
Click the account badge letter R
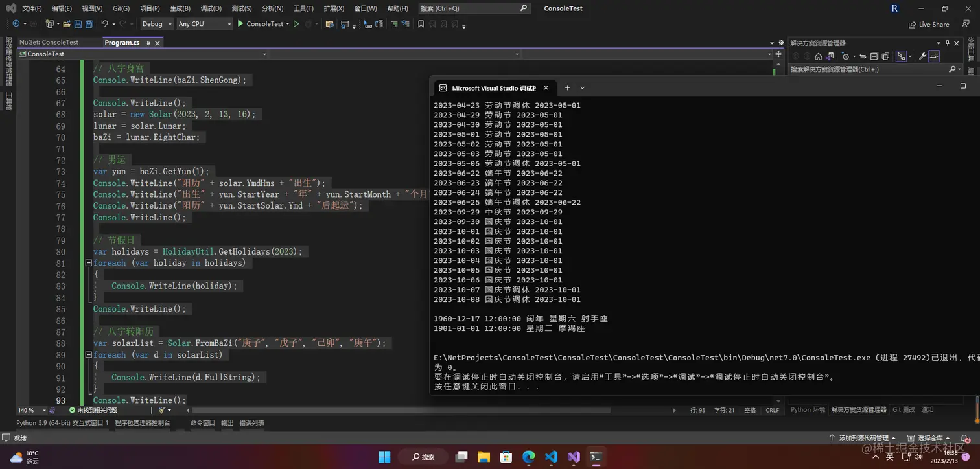(894, 8)
